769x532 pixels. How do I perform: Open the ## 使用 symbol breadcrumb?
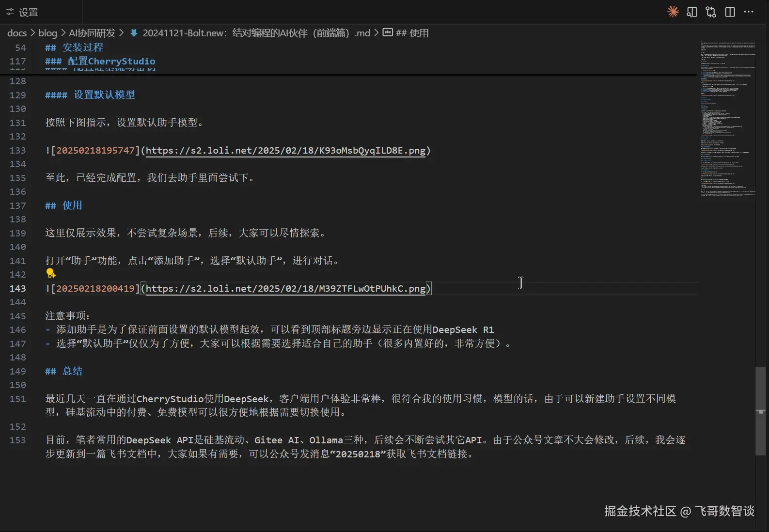[x=412, y=33]
